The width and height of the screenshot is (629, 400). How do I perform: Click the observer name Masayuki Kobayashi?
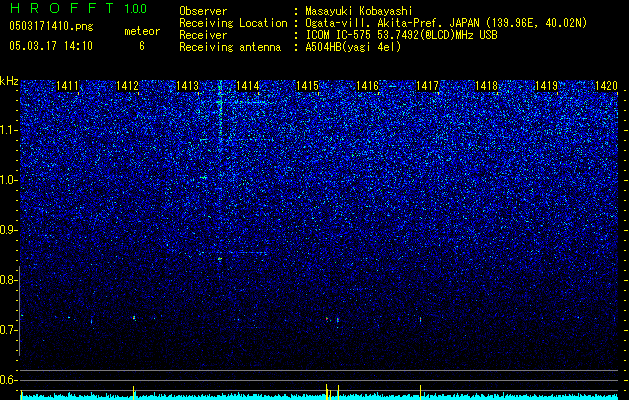[359, 11]
